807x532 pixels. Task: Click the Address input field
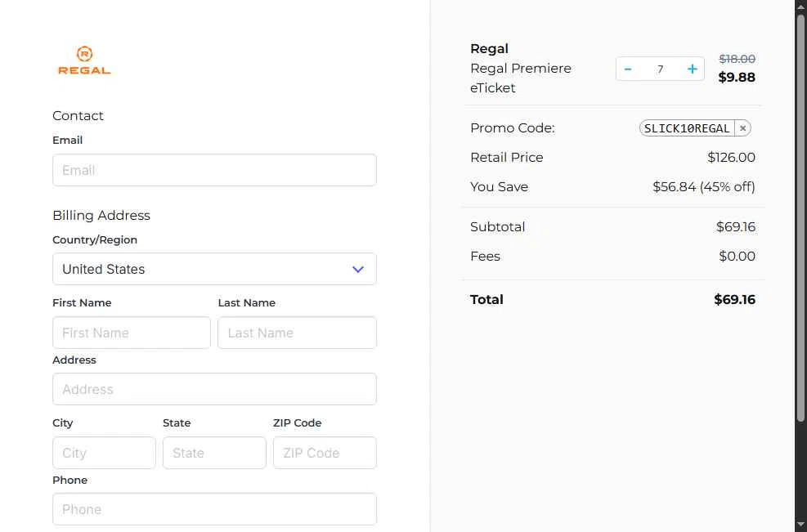point(214,390)
